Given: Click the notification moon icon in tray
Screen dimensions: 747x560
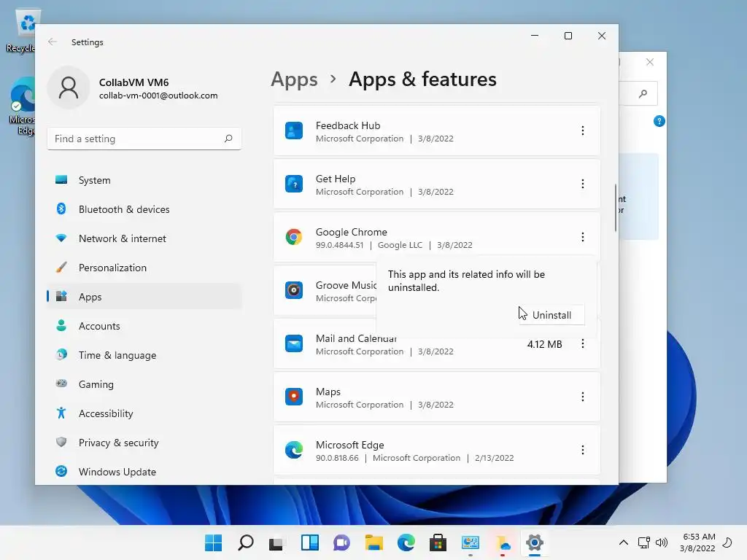Looking at the screenshot, I should pos(727,542).
